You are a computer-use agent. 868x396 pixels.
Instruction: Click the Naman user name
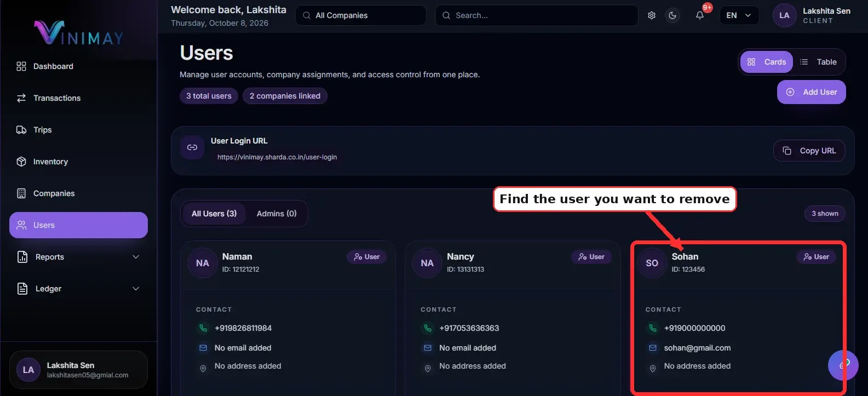(x=237, y=256)
